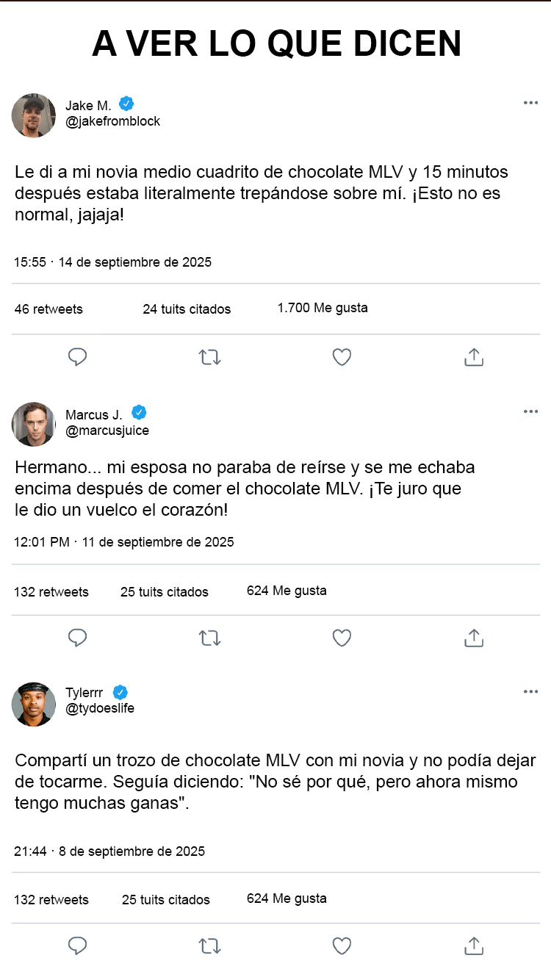The width and height of the screenshot is (551, 980).
Task: Open more options on Marcus J.'s tweet
Action: (x=530, y=411)
